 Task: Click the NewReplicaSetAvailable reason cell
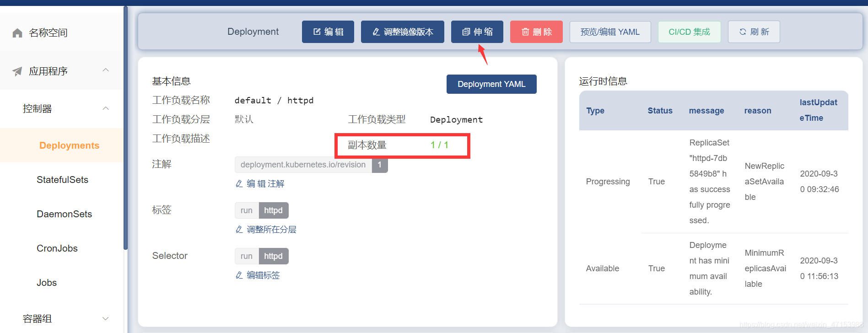765,182
